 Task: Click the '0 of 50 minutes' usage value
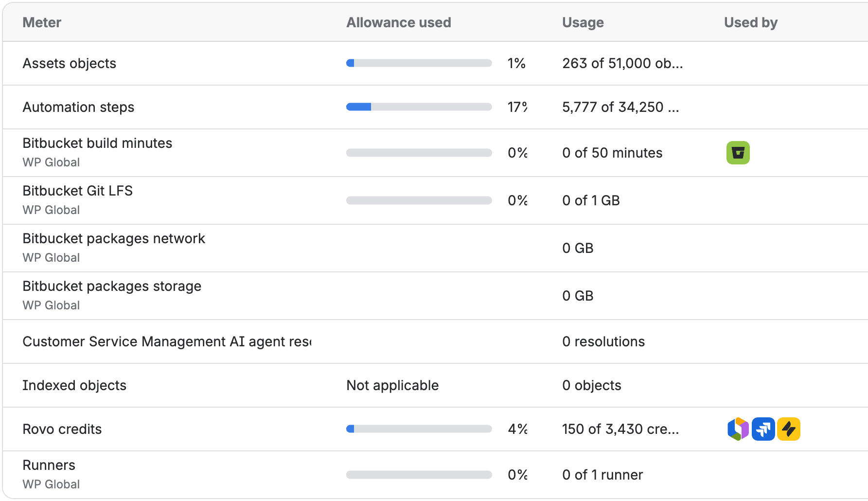[x=612, y=153]
